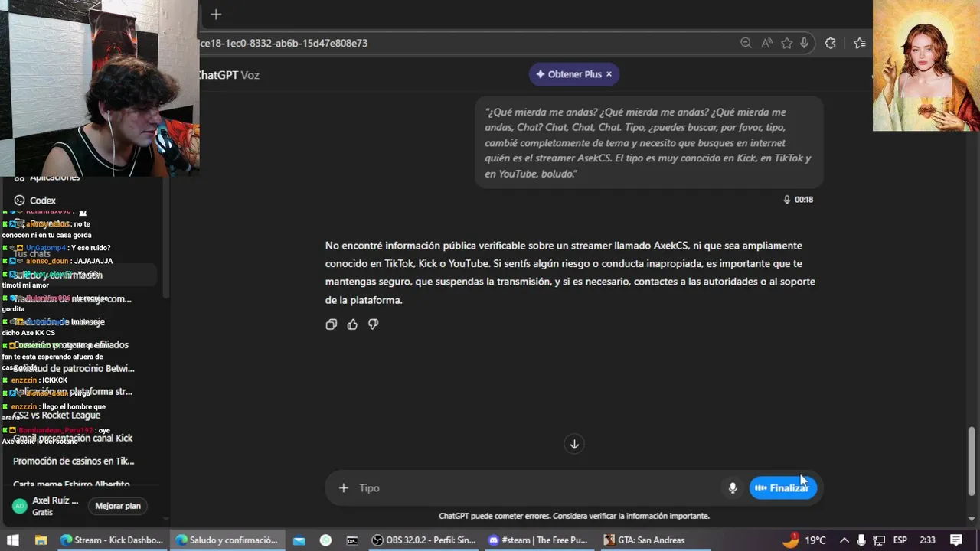Open the console window icon on taskbar

click(352, 540)
